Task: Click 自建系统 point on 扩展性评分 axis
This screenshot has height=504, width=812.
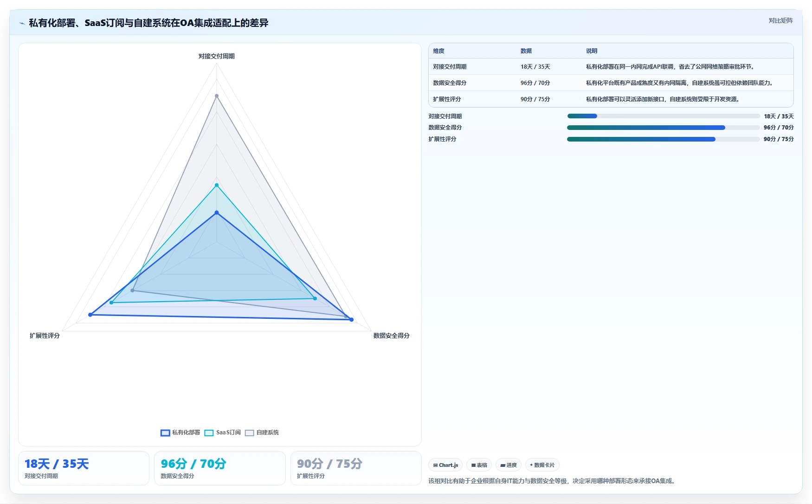Action: (133, 291)
